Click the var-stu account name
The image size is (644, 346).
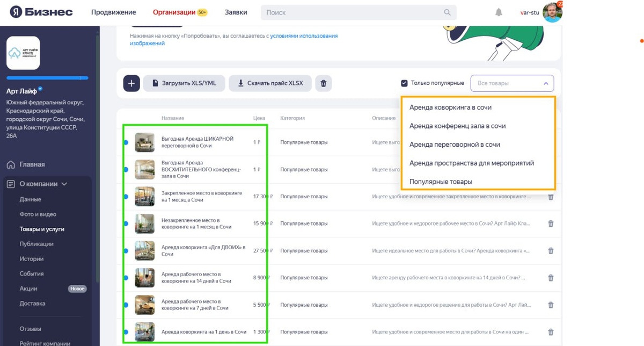[x=529, y=12]
